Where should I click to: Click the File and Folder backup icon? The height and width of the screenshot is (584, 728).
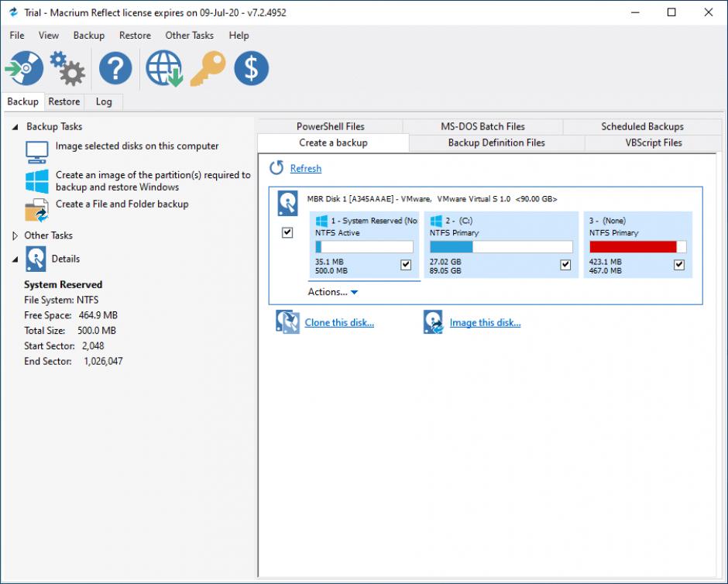[x=36, y=211]
